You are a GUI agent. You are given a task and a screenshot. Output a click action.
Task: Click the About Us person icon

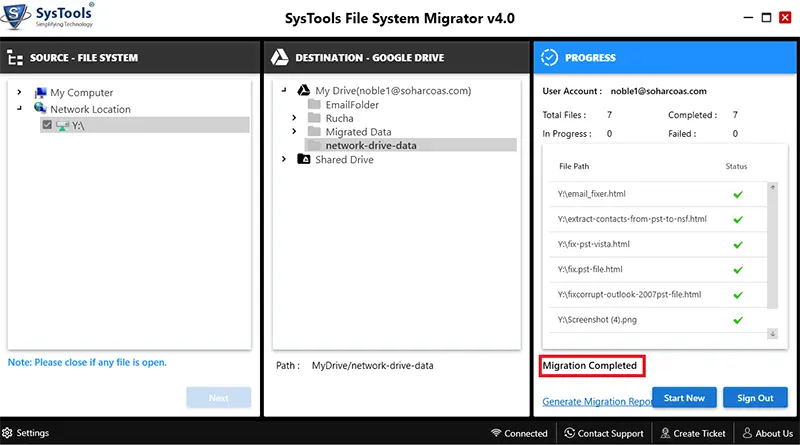(x=747, y=433)
